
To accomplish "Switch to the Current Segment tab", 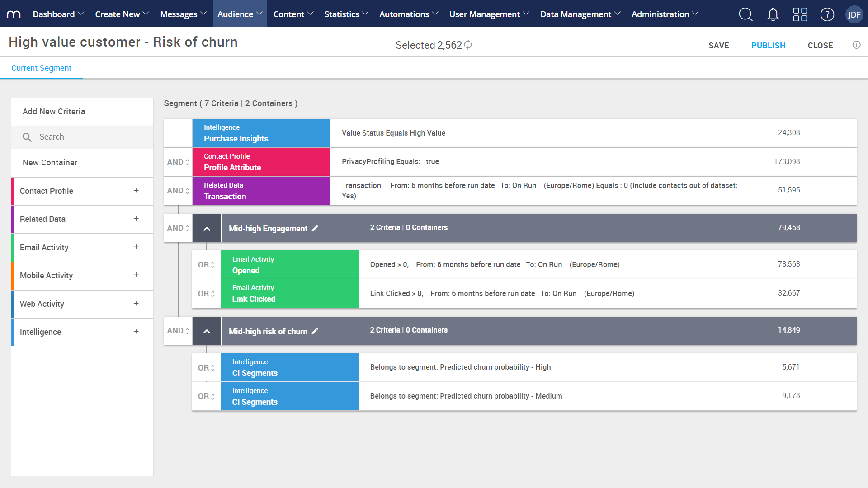I will [x=41, y=68].
